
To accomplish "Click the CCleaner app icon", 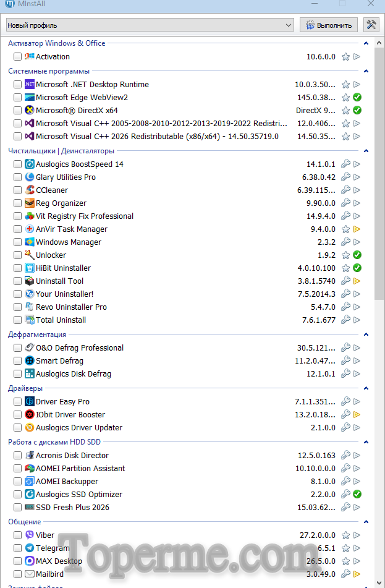I will (30, 190).
